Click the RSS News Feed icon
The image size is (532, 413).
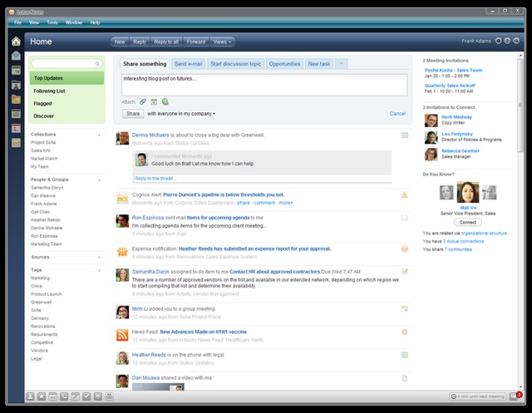122,335
